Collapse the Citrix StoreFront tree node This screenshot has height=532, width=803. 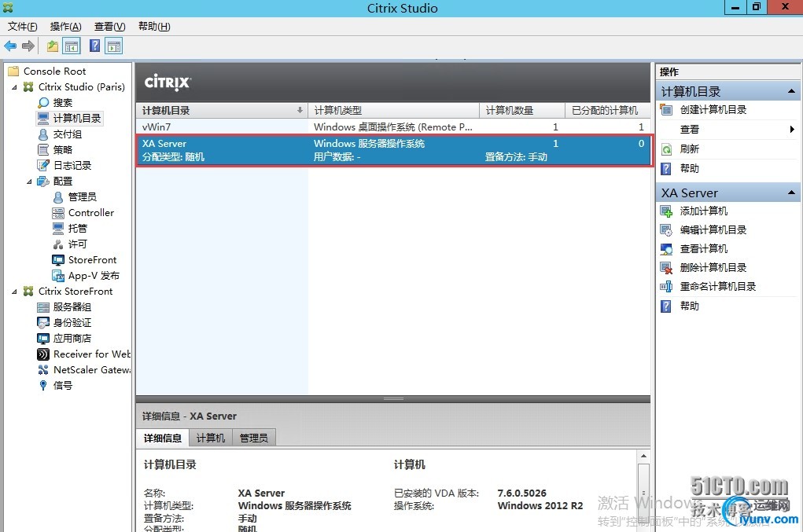click(x=14, y=292)
